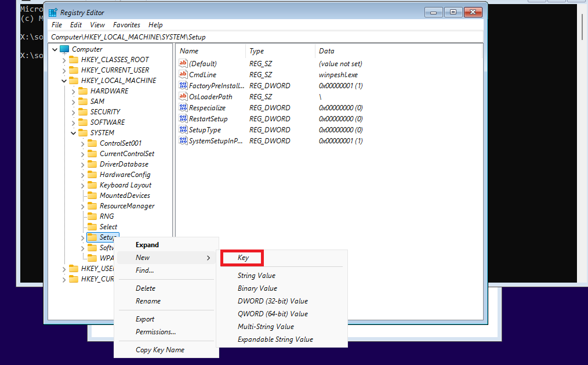Click the SetupType DWORD value icon

click(x=183, y=130)
